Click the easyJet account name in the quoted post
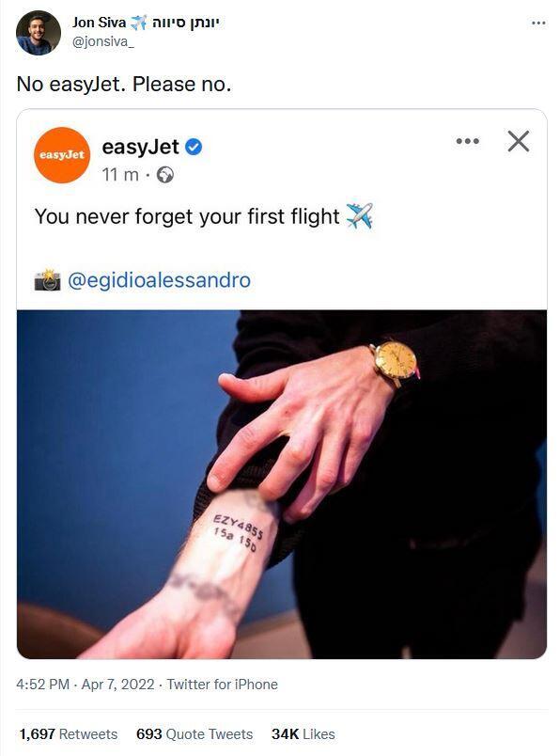This screenshot has width=560, height=756. [141, 147]
